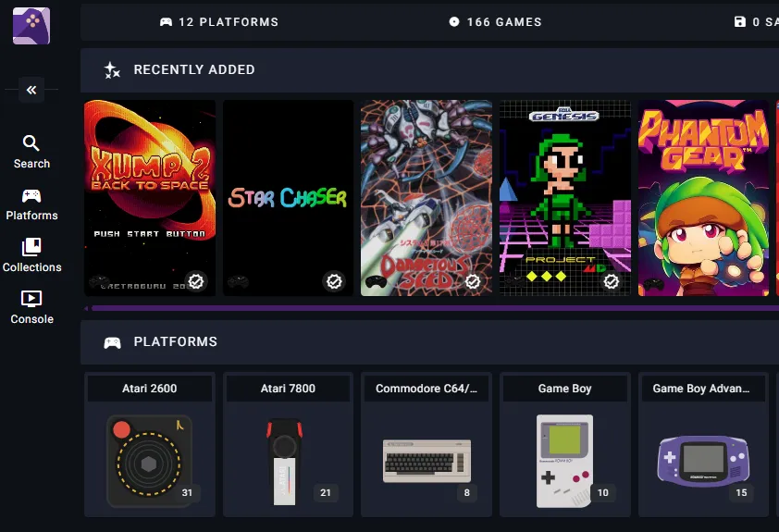
Task: Select the Game Boy platform card
Action: tap(565, 444)
